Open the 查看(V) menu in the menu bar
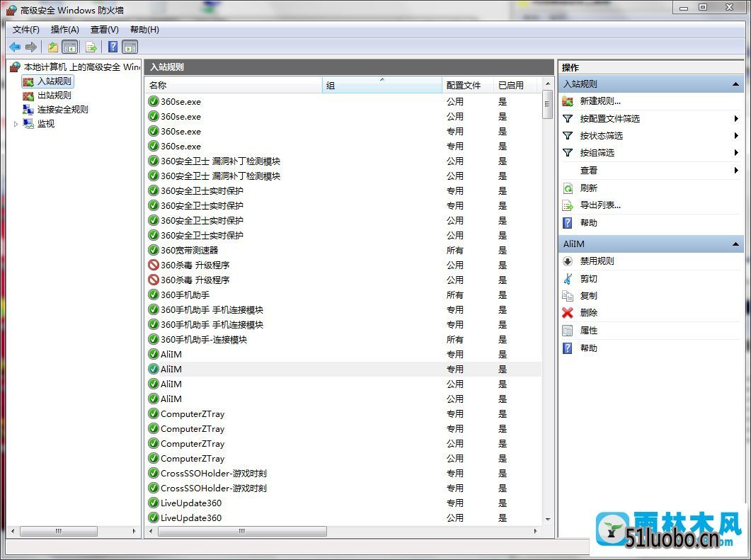Image resolution: width=751 pixels, height=560 pixels. [x=105, y=30]
